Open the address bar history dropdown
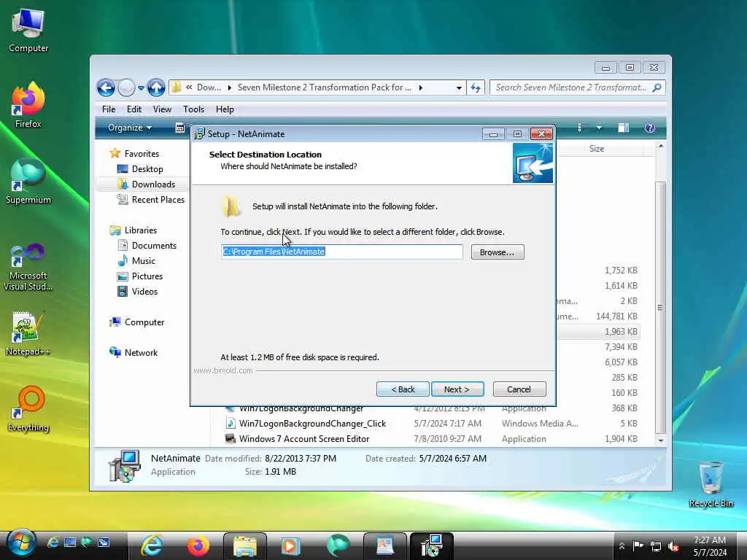 (459, 87)
